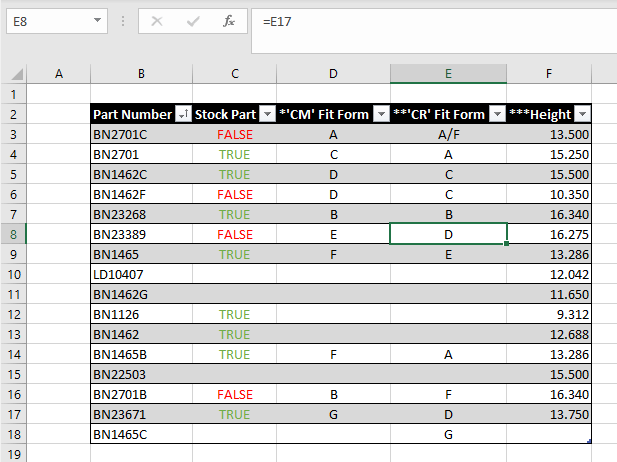617x462 pixels.
Task: Click the Select All corner triangle
Action: 17,74
